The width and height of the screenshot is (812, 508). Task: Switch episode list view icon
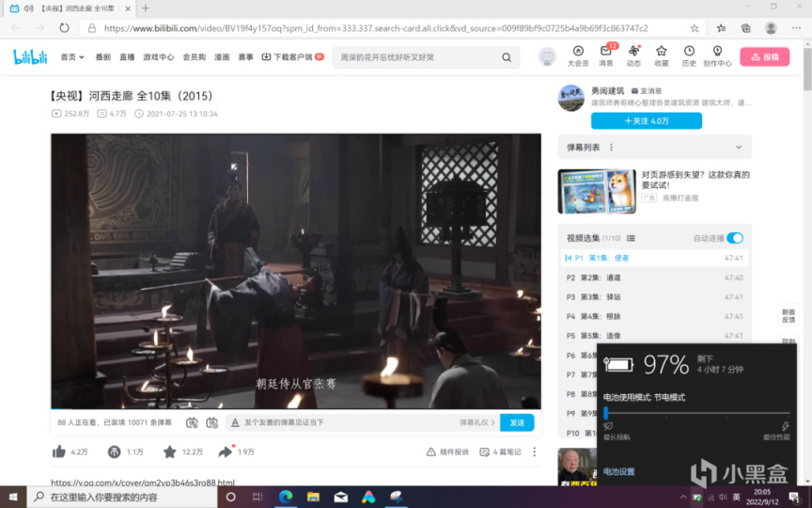pyautogui.click(x=631, y=238)
